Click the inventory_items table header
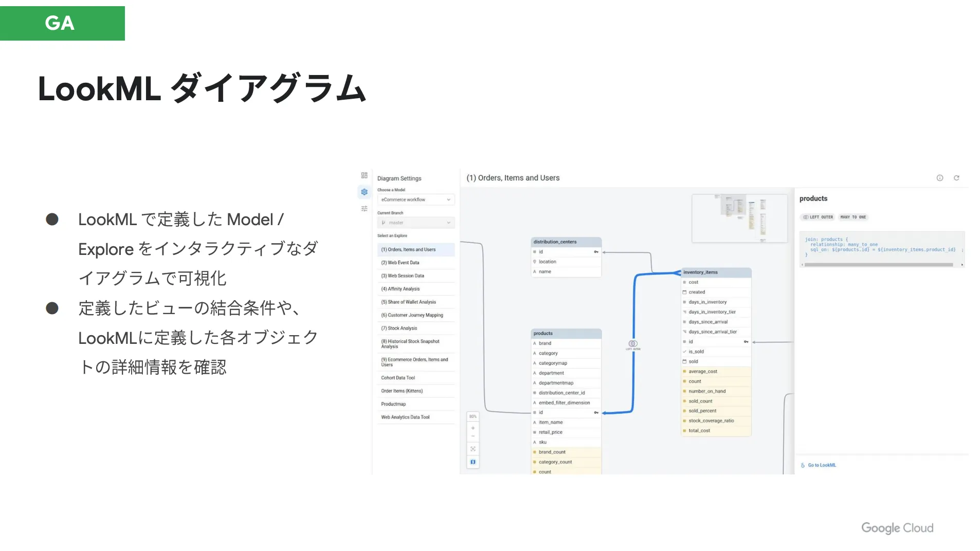 [x=716, y=272]
